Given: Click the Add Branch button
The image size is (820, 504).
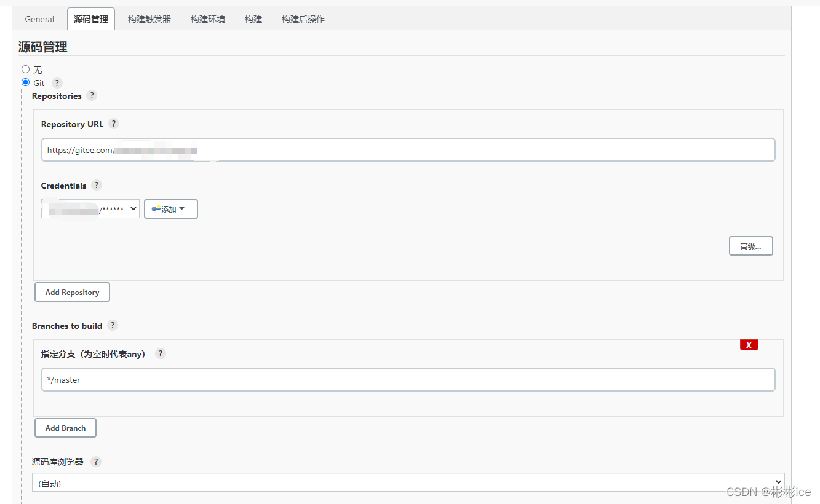Looking at the screenshot, I should [65, 428].
